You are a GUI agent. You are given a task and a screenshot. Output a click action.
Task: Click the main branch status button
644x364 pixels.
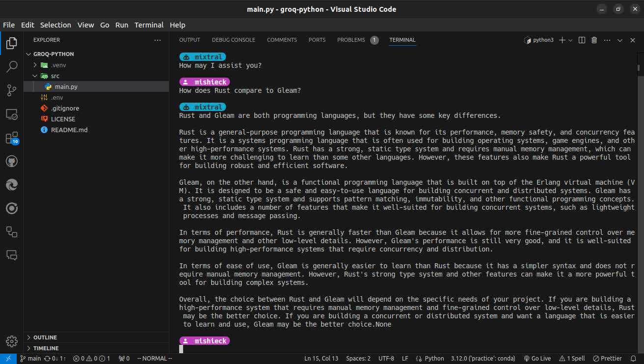[30, 359]
